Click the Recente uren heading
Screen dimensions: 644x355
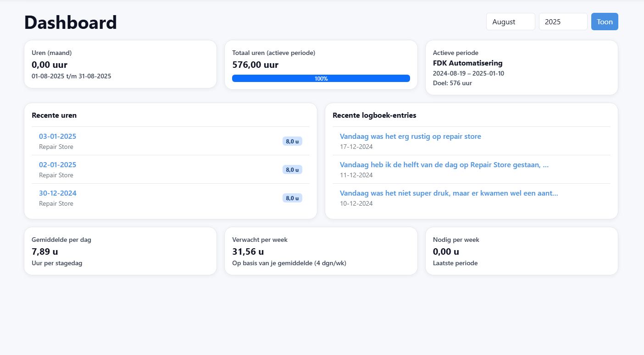(54, 115)
